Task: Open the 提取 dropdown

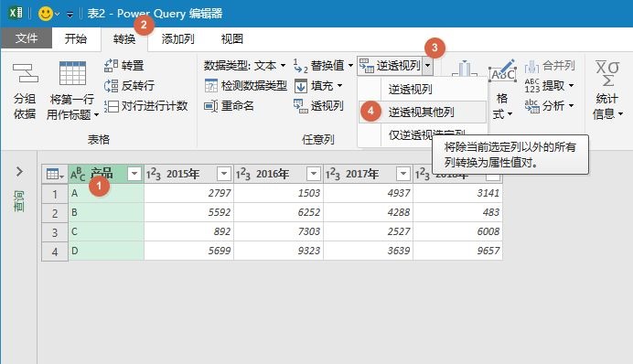Action: (549, 86)
